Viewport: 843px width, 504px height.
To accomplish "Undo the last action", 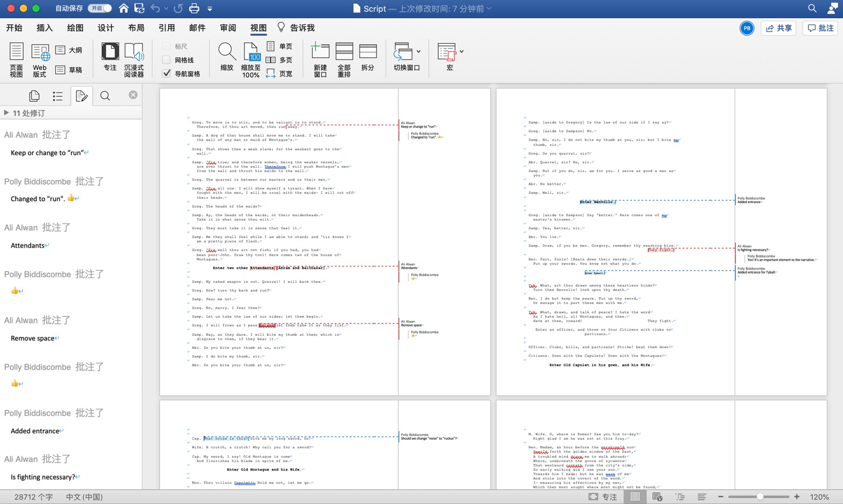I will pos(155,8).
